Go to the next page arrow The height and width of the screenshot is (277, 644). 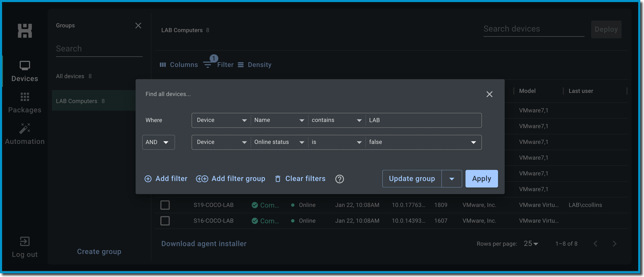[615, 244]
